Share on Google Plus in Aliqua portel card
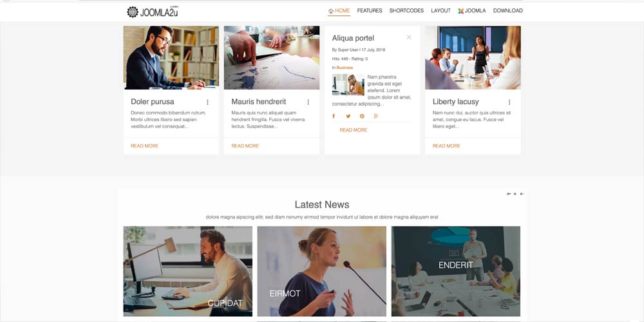 376,116
